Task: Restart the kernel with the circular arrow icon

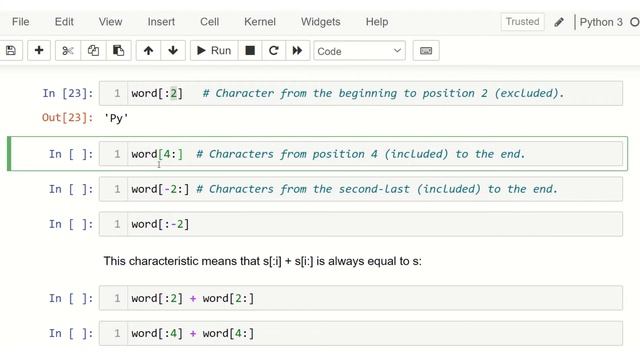Action: 273,51
